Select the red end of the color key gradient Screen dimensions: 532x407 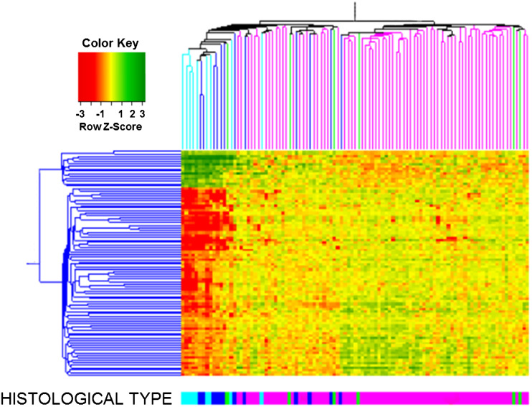pyautogui.click(x=82, y=76)
